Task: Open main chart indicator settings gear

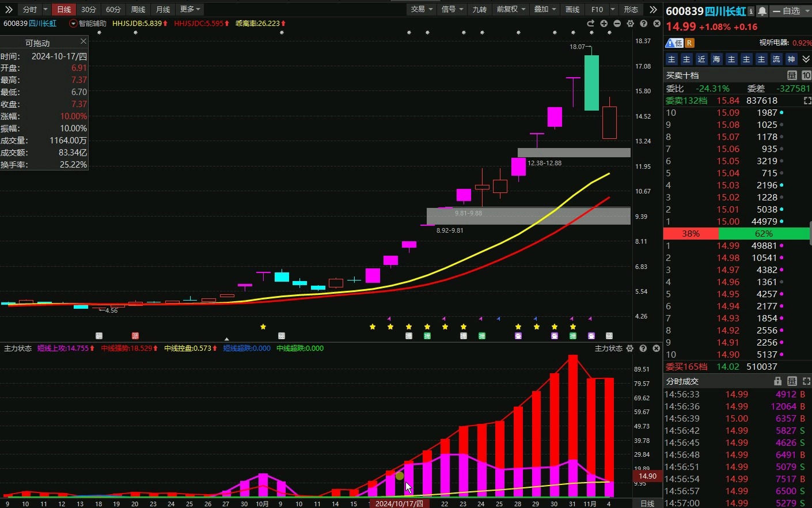Action: [x=630, y=24]
